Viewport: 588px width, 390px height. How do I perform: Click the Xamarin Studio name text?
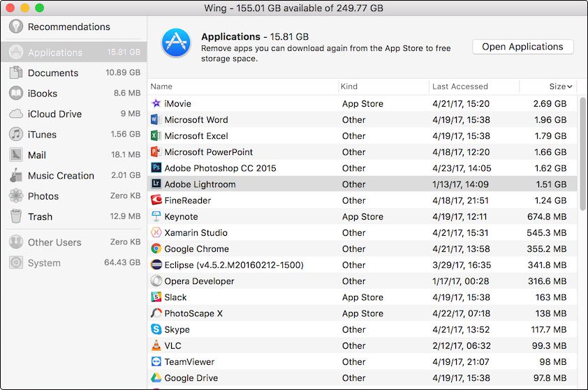pos(196,232)
